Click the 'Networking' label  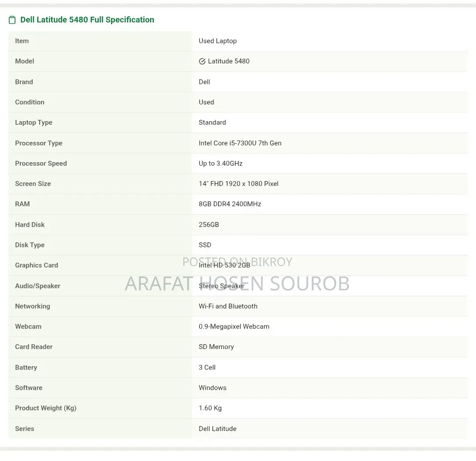click(x=33, y=306)
